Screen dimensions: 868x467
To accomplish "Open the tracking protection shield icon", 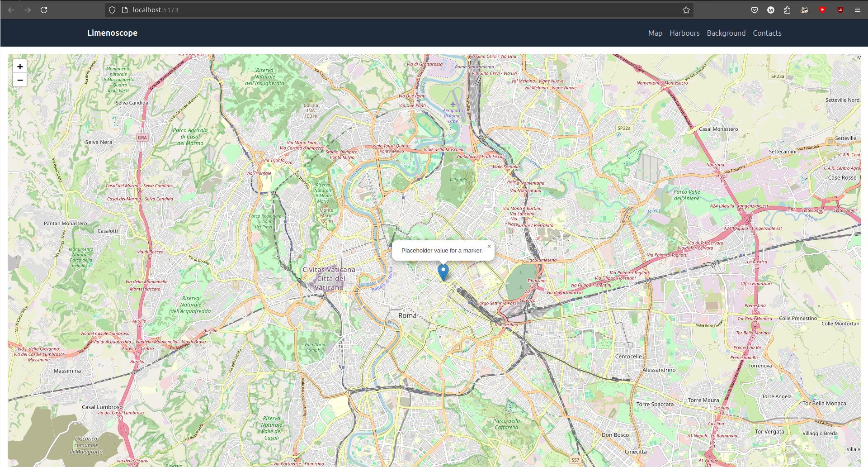I will (112, 10).
